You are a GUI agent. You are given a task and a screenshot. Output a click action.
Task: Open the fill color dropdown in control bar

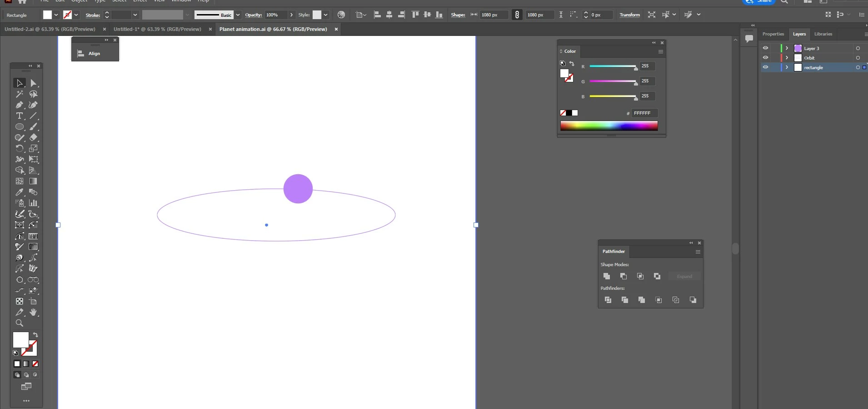pos(56,15)
